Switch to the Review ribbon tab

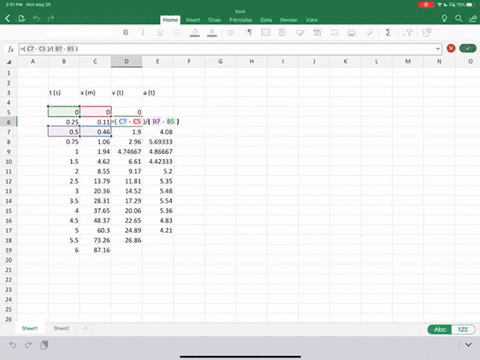[x=289, y=20]
